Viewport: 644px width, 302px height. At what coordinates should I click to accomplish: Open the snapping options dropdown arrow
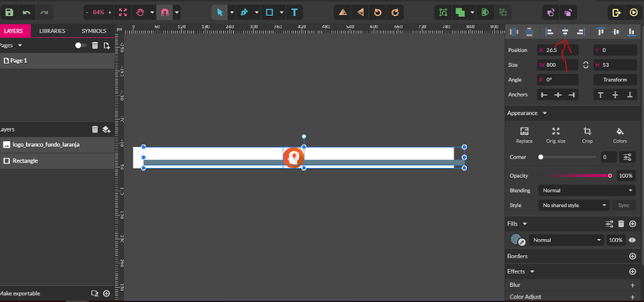[177, 13]
